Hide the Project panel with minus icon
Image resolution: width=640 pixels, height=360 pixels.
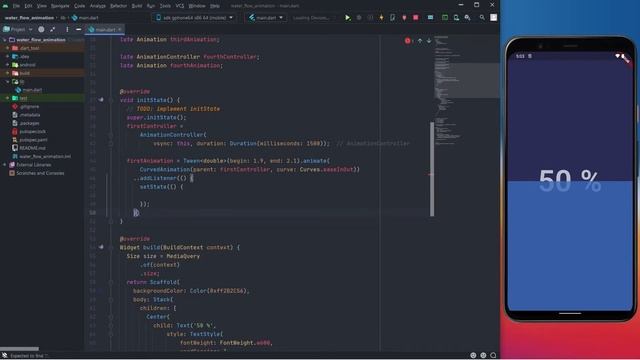click(78, 29)
